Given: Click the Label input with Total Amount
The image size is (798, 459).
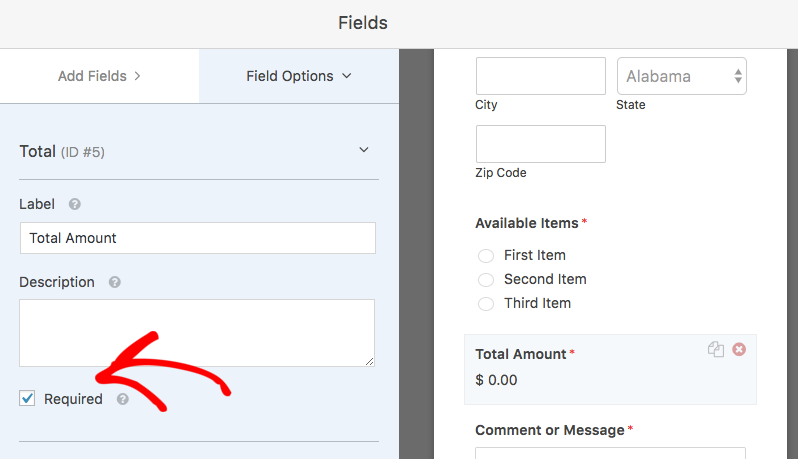Looking at the screenshot, I should coord(198,238).
